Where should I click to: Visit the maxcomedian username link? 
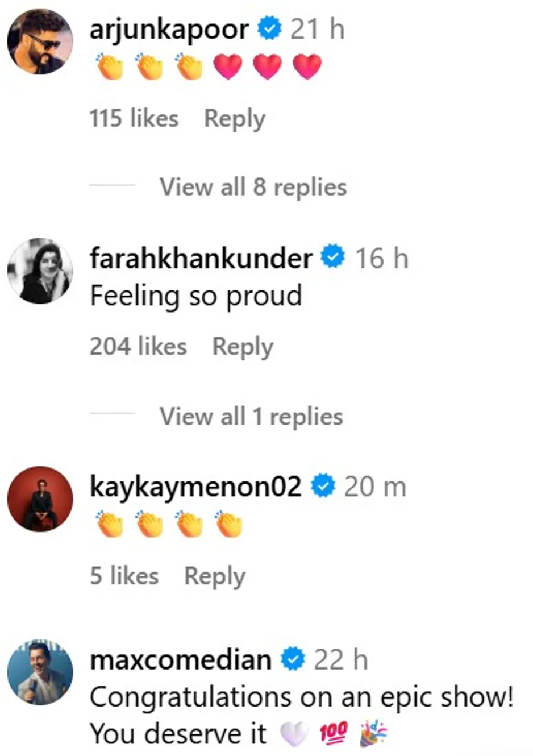click(181, 660)
